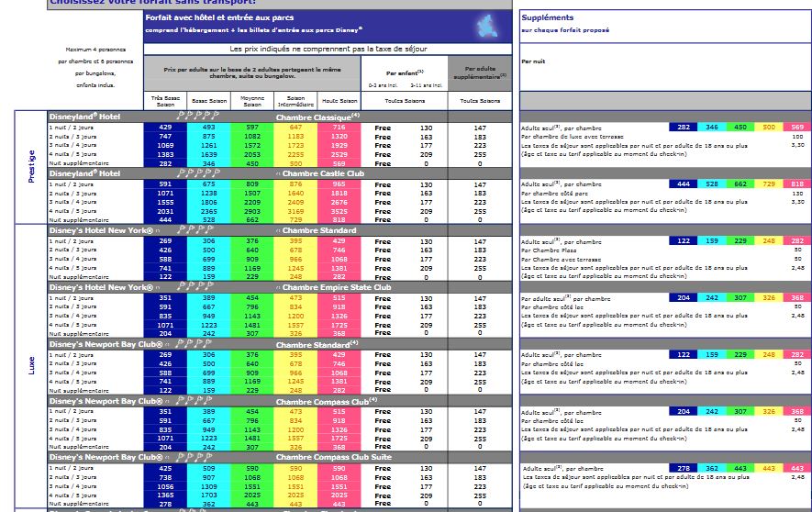812x512 pixels.
Task: Click 'Par Chambre Plaza' supplement line
Action: coord(549,250)
